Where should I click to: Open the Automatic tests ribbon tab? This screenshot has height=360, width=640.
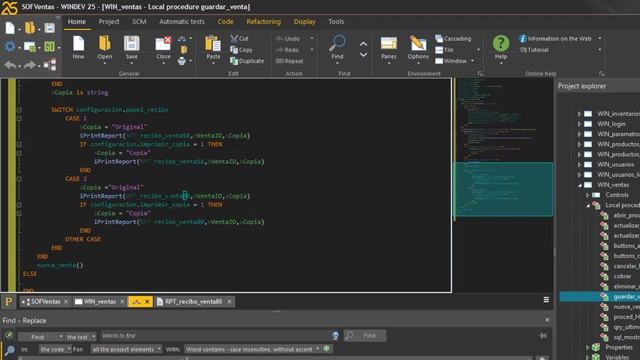tap(182, 22)
